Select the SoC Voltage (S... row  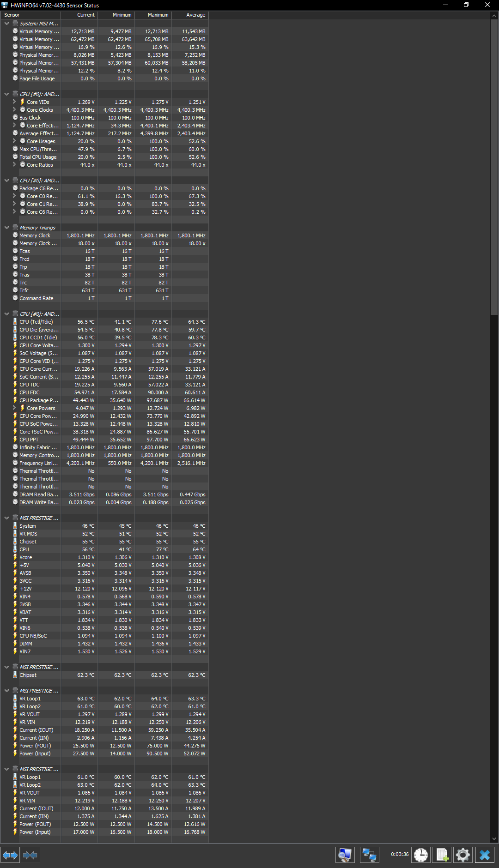[104, 353]
